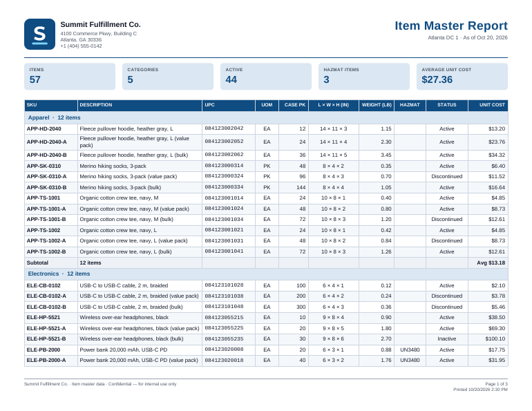Click the Items summary card showing 57

point(70,76)
